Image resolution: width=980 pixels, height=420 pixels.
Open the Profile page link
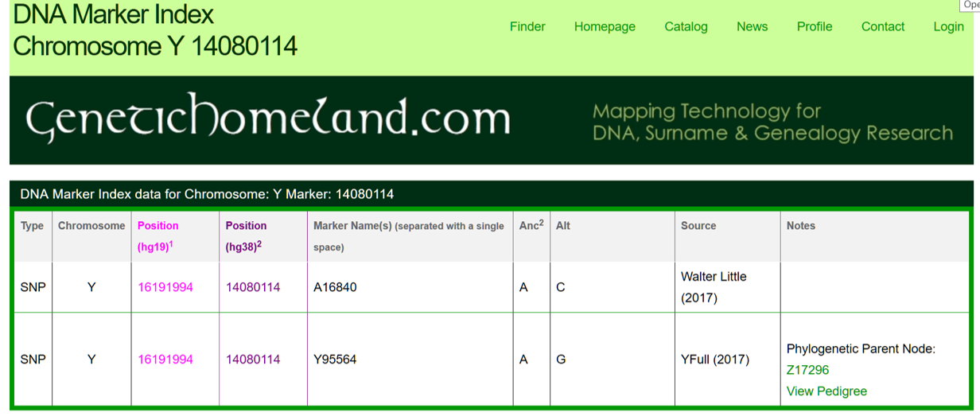[x=815, y=27]
